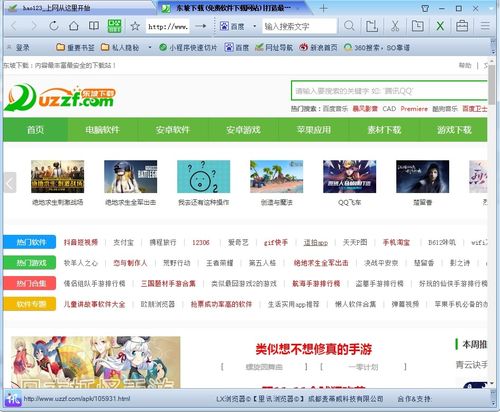Screen dimensions: 500x412
Task: Go back with the browser back arrow
Action: point(14,26)
